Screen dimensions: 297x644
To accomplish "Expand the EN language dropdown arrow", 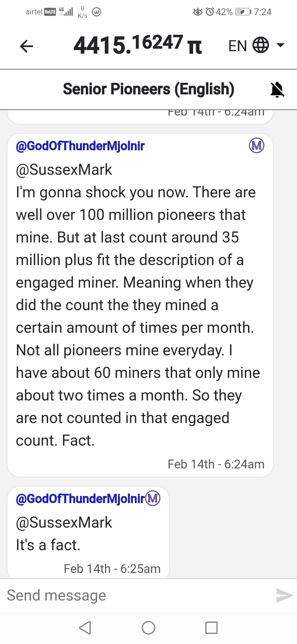I will coord(280,45).
